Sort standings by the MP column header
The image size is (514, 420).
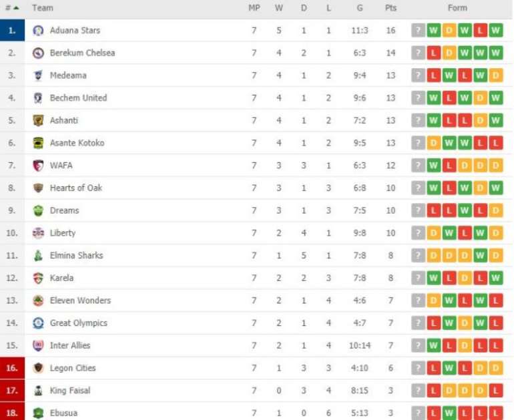254,8
